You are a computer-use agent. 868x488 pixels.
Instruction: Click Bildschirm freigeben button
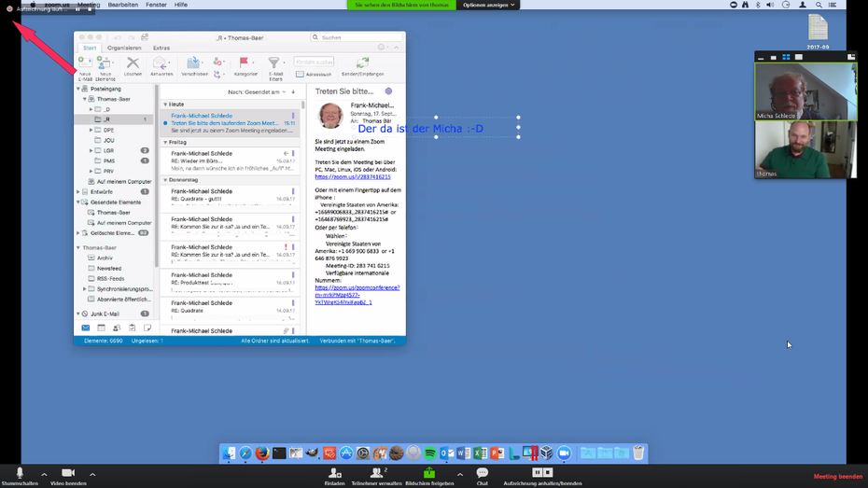point(429,475)
